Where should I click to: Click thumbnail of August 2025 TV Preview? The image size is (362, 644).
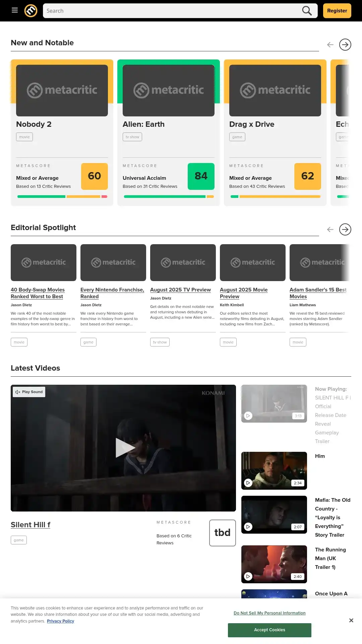[x=183, y=263]
